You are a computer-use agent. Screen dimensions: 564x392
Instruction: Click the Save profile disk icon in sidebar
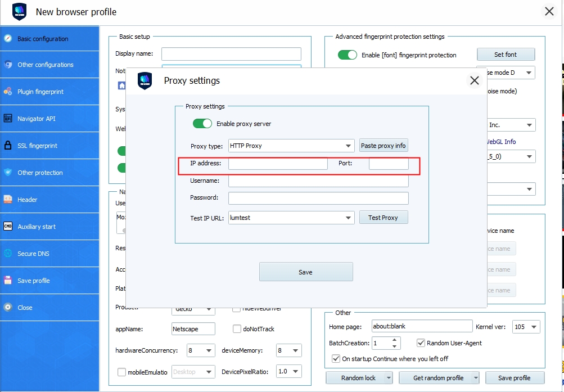pos(8,281)
